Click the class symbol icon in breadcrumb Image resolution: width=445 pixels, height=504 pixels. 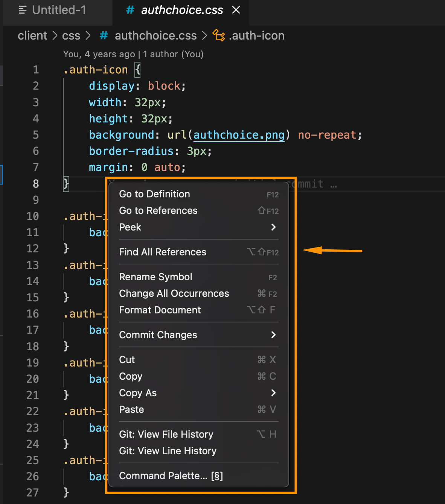tap(219, 36)
